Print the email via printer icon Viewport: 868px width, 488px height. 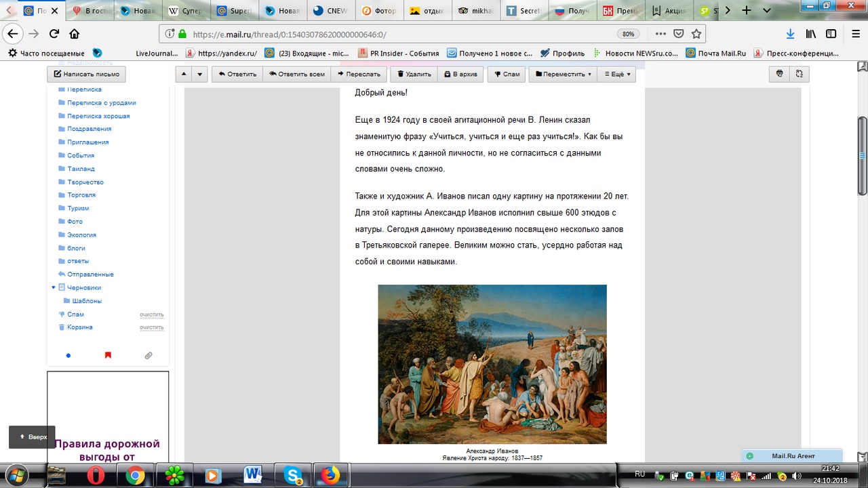[779, 74]
